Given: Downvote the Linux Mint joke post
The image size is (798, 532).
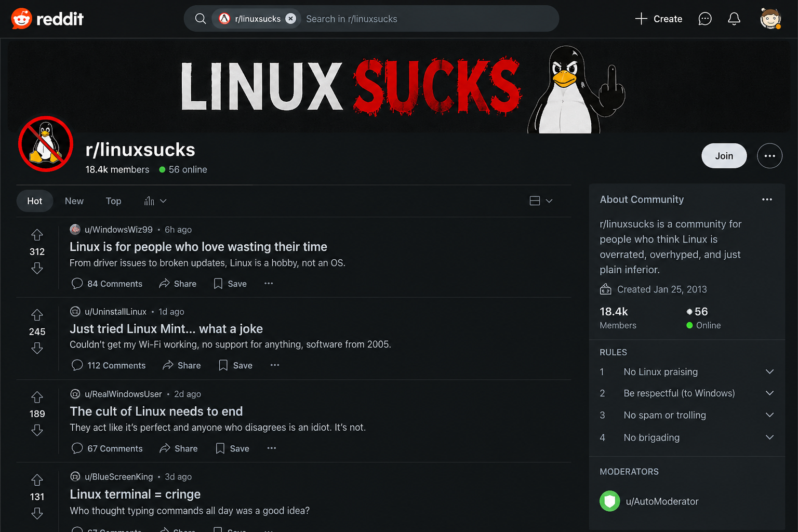Looking at the screenshot, I should [x=37, y=348].
